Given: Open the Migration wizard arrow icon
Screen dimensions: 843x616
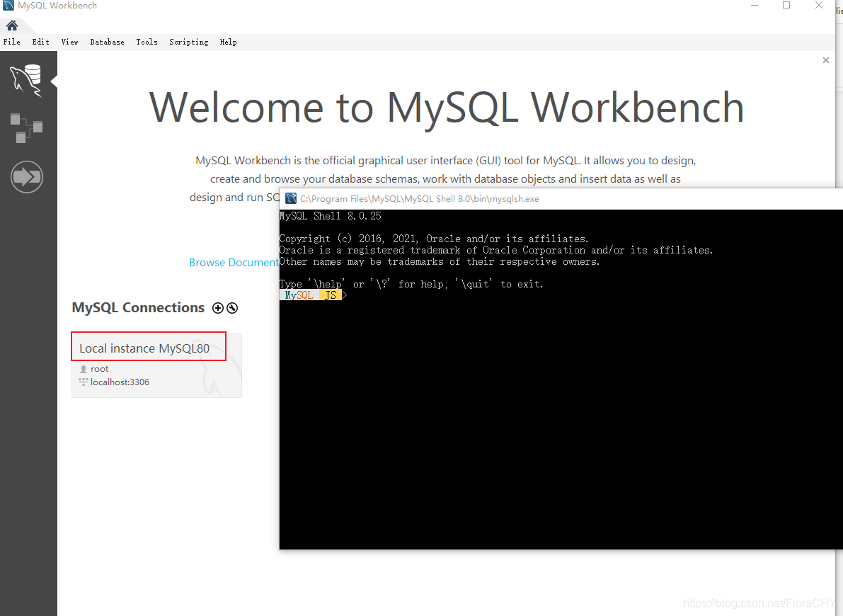Looking at the screenshot, I should point(27,176).
